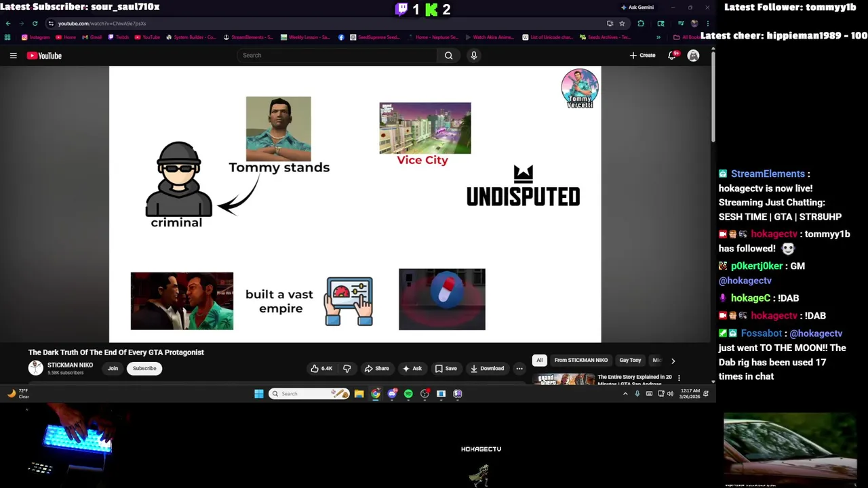The width and height of the screenshot is (868, 488).
Task: Click the YouTube search magnifier button
Action: pyautogui.click(x=448, y=56)
